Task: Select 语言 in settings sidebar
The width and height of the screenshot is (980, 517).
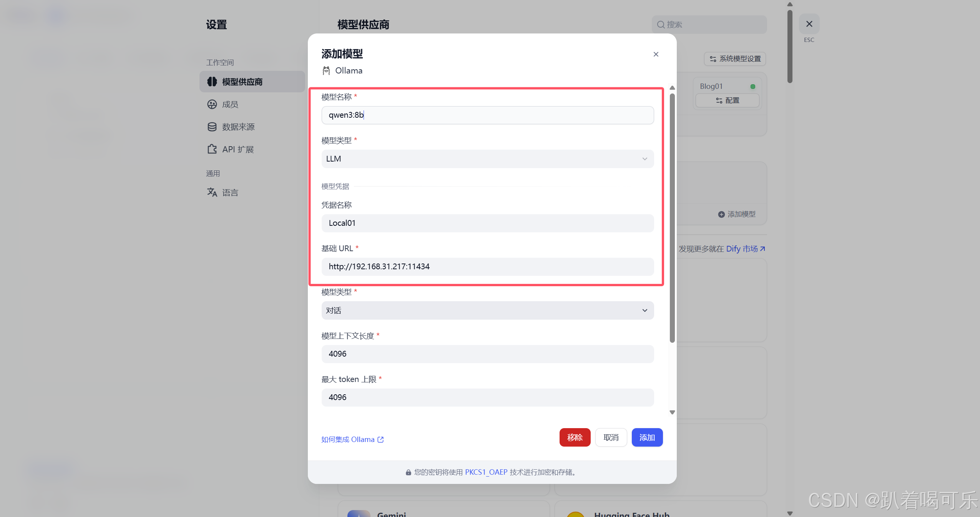Action: (x=252, y=192)
